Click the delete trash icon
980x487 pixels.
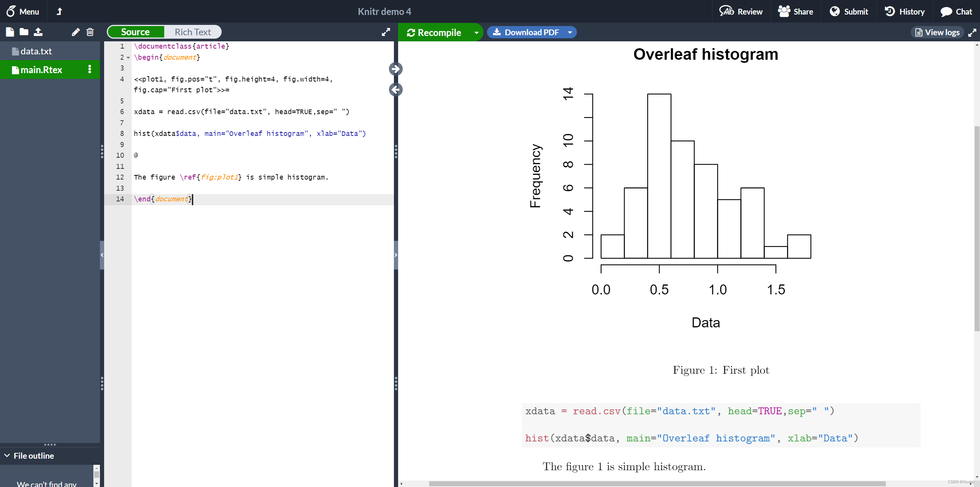tap(90, 32)
